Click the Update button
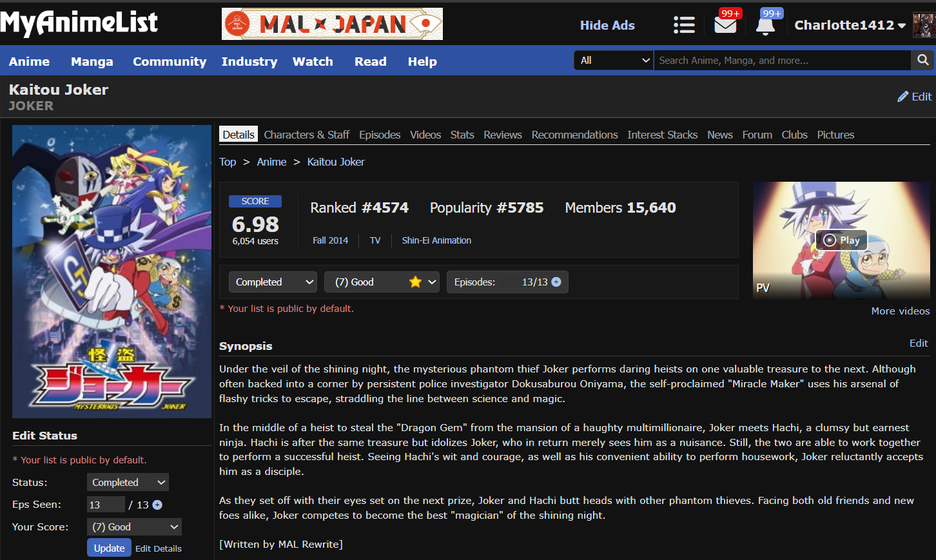 (109, 548)
